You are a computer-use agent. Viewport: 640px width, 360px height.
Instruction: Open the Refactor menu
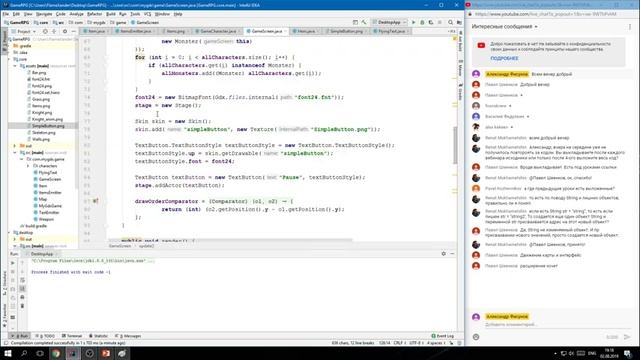click(94, 14)
